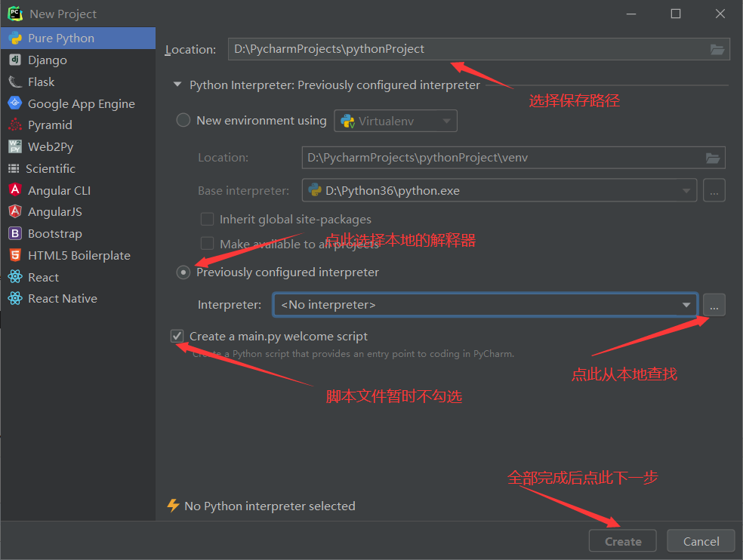The image size is (743, 560).
Task: Click the Create button
Action: coord(623,541)
